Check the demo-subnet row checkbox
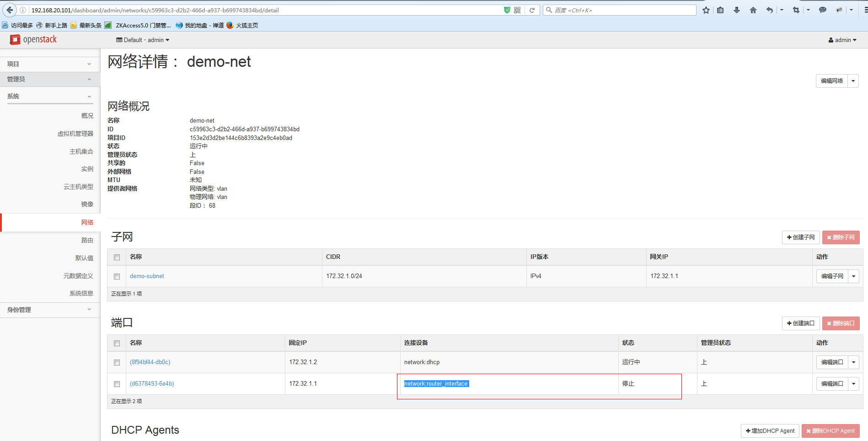 (x=117, y=277)
